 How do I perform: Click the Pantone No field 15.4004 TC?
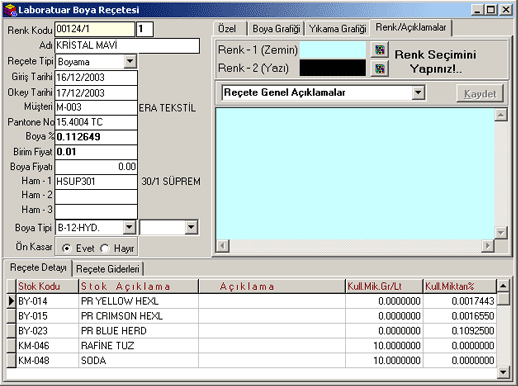click(96, 122)
